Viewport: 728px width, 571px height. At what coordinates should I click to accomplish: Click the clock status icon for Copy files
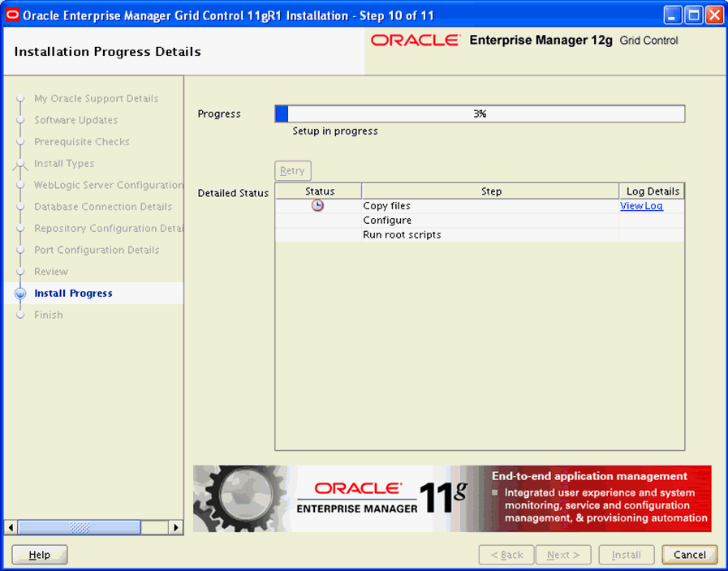coord(317,205)
